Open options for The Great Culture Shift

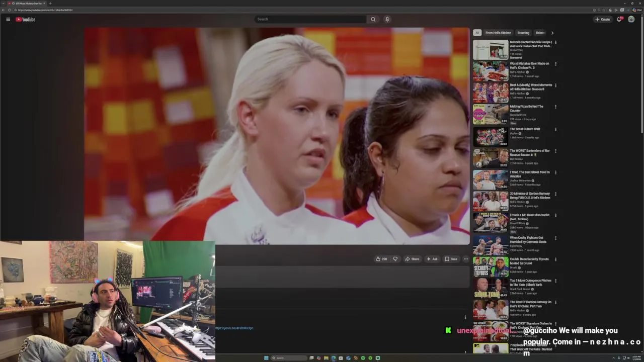[555, 129]
